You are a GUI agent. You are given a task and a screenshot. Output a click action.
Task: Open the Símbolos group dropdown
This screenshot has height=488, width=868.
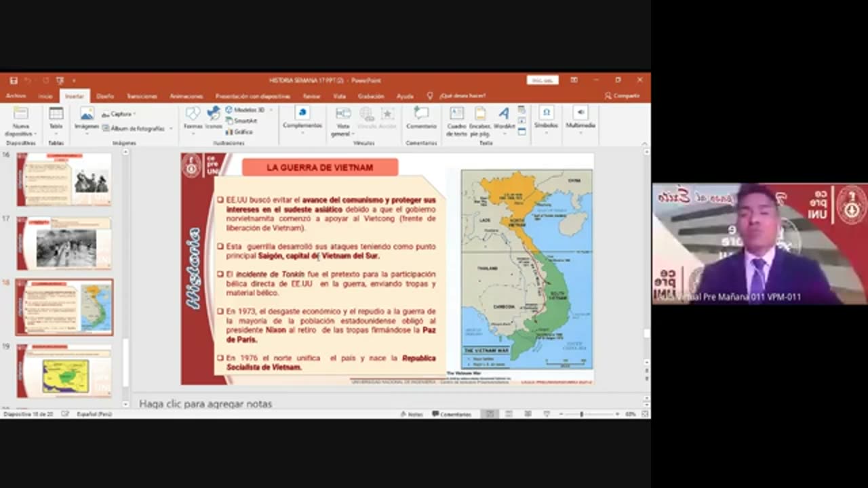(546, 119)
